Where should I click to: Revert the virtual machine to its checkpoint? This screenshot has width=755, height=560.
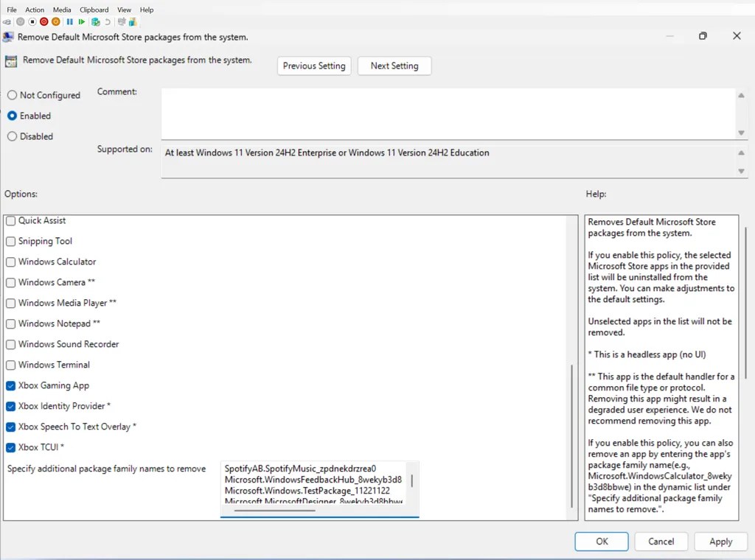pos(107,21)
